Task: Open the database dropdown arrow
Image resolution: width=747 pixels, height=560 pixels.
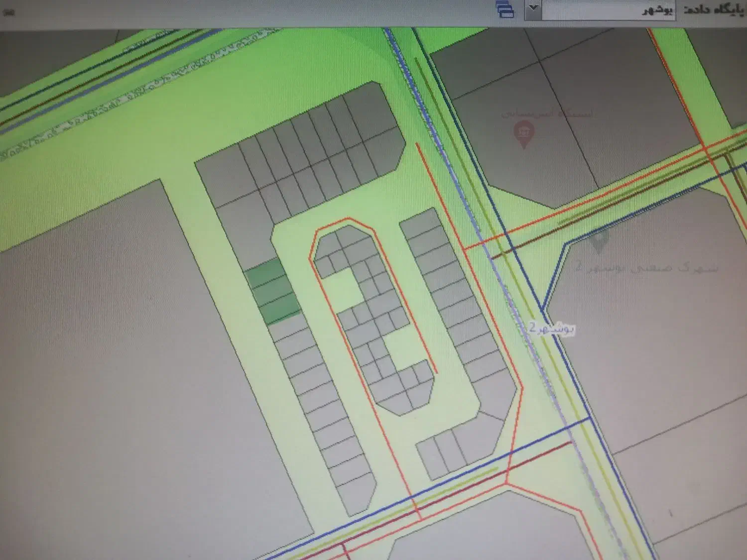Action: 533,9
